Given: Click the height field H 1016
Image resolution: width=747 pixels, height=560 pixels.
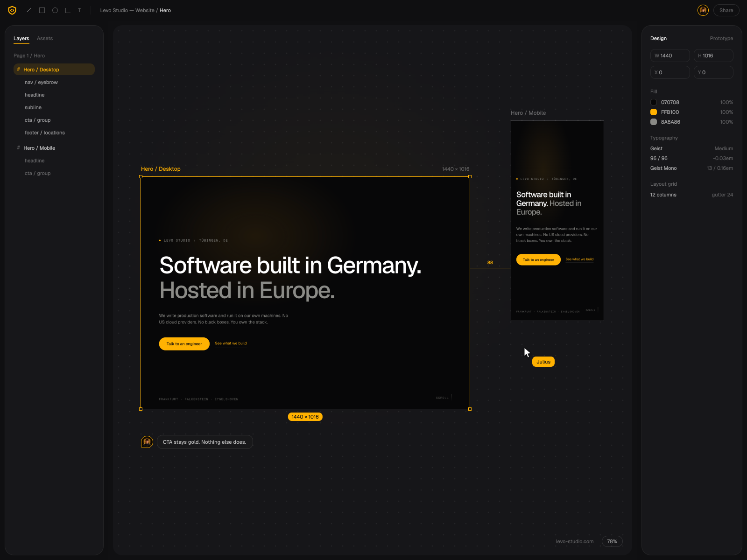Looking at the screenshot, I should click(x=713, y=56).
